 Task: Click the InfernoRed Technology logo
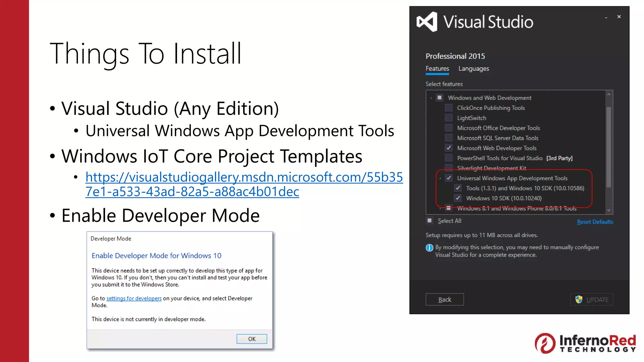[x=585, y=343]
